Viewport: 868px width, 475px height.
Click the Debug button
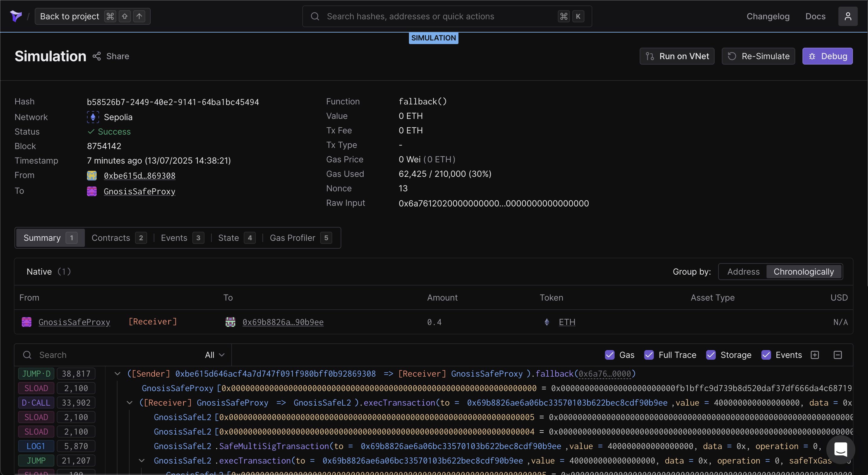(827, 56)
